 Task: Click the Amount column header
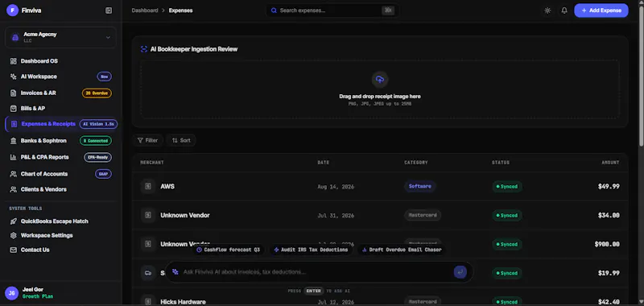pos(610,163)
